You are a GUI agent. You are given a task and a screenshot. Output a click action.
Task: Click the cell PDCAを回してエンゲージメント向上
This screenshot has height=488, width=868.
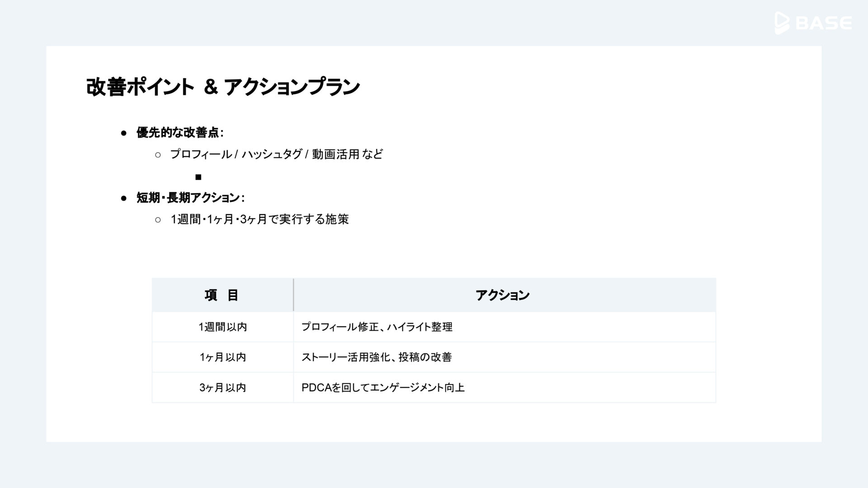(x=505, y=387)
